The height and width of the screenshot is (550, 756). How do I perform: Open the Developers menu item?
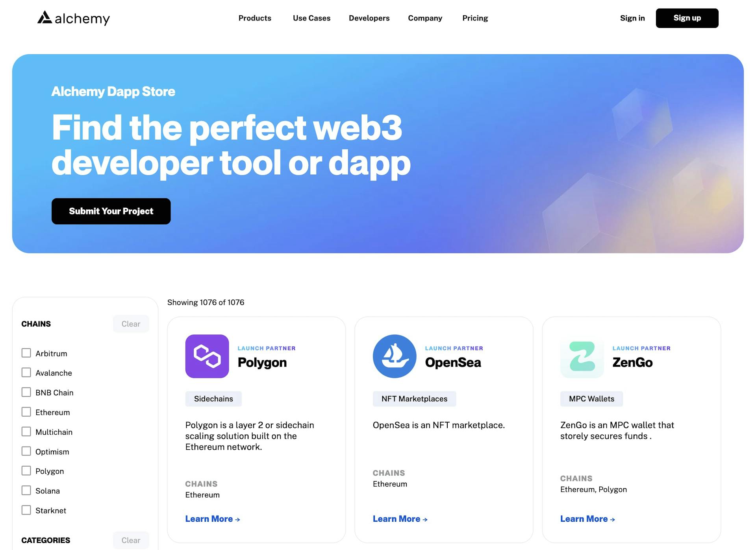(x=369, y=18)
